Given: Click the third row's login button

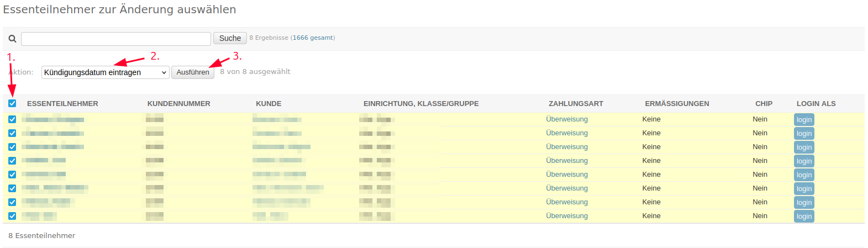Looking at the screenshot, I should point(804,147).
